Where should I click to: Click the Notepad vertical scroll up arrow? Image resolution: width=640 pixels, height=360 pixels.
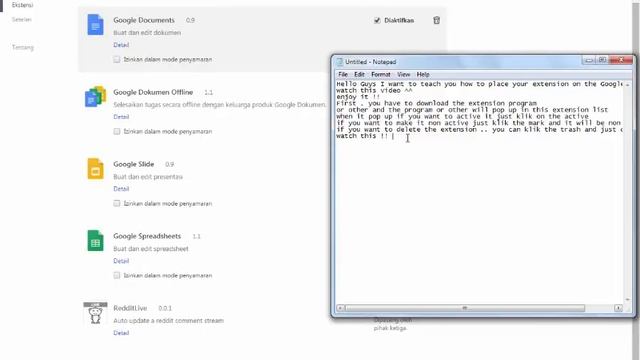click(627, 84)
